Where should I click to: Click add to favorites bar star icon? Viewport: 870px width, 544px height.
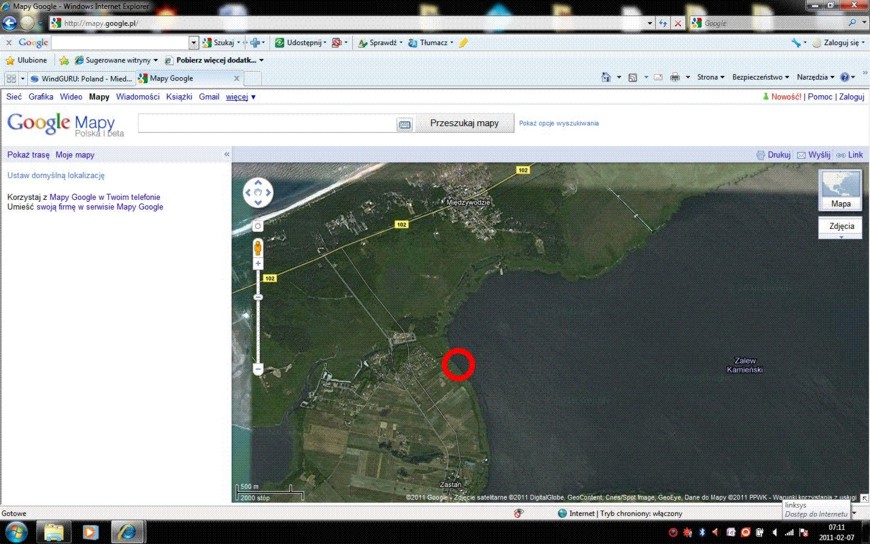[64, 60]
